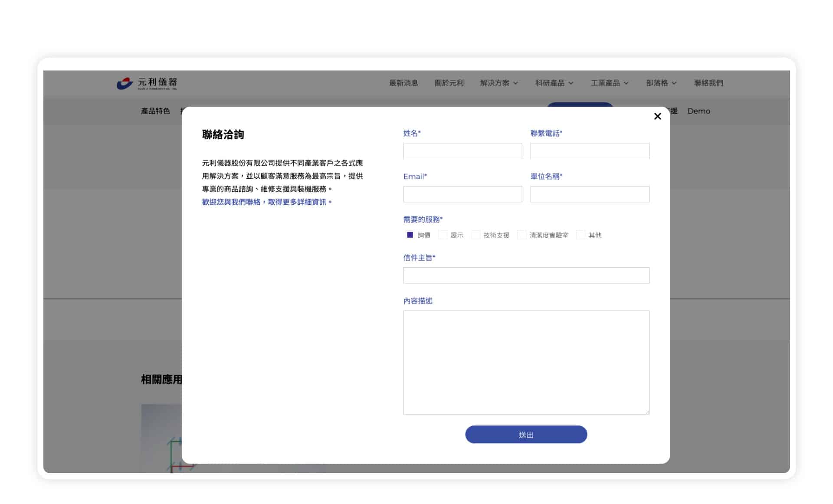Check the 展示 service checkbox
Screen dimensions: 833x504
coord(443,235)
